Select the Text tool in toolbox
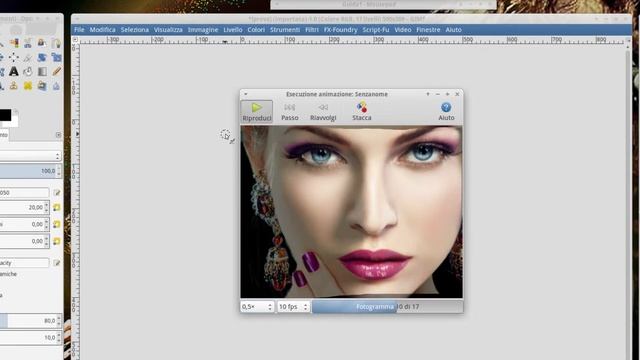Image resolution: width=640 pixels, height=360 pixels. point(13,71)
